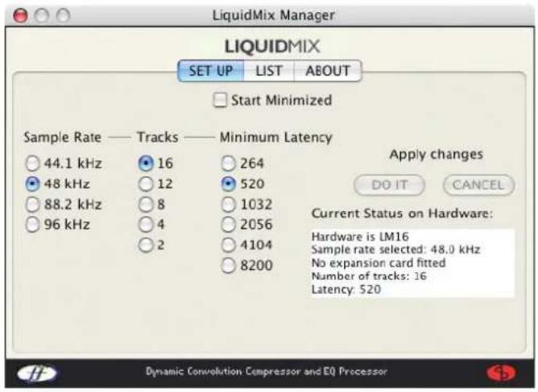Viewport: 538px width, 392px height.
Task: Click the 'Minimum Latency' column heading
Action: pyautogui.click(x=276, y=137)
